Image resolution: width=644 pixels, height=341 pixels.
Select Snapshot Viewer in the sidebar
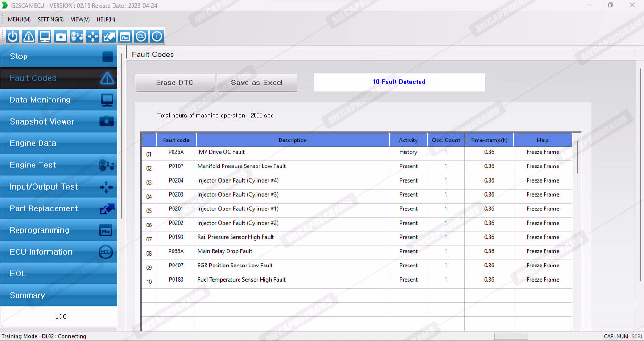pyautogui.click(x=59, y=122)
